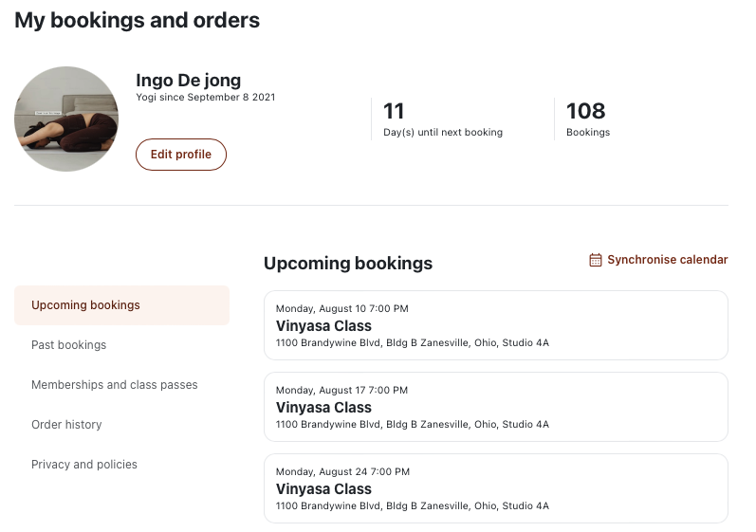Screen dimensions: 756x532
Task: Click the calendar icon beside Synchronise calendar
Action: coord(596,260)
